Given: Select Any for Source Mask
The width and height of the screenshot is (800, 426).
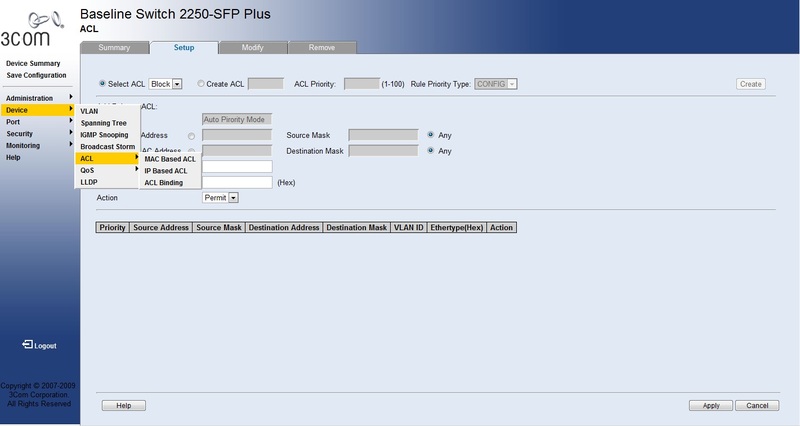Looking at the screenshot, I should point(431,135).
